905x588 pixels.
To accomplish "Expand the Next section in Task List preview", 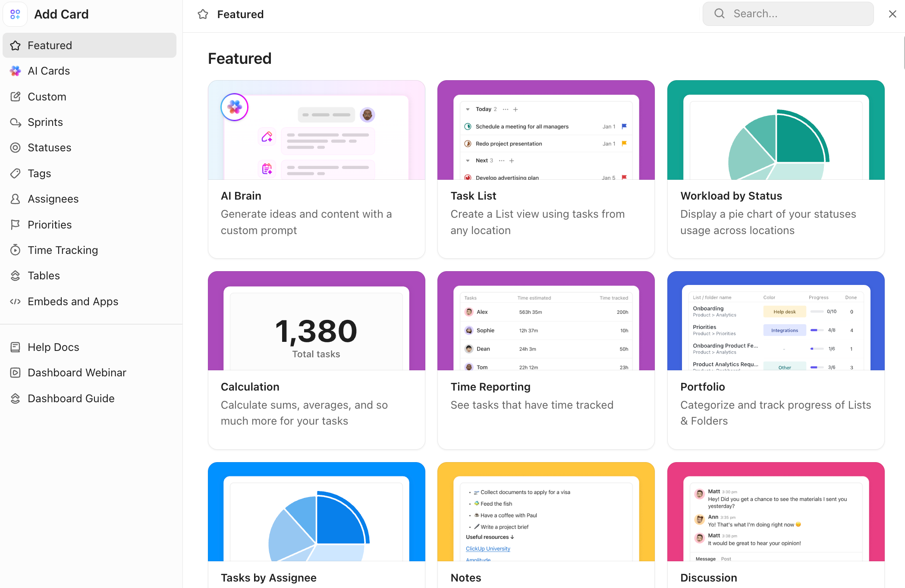I will (468, 160).
